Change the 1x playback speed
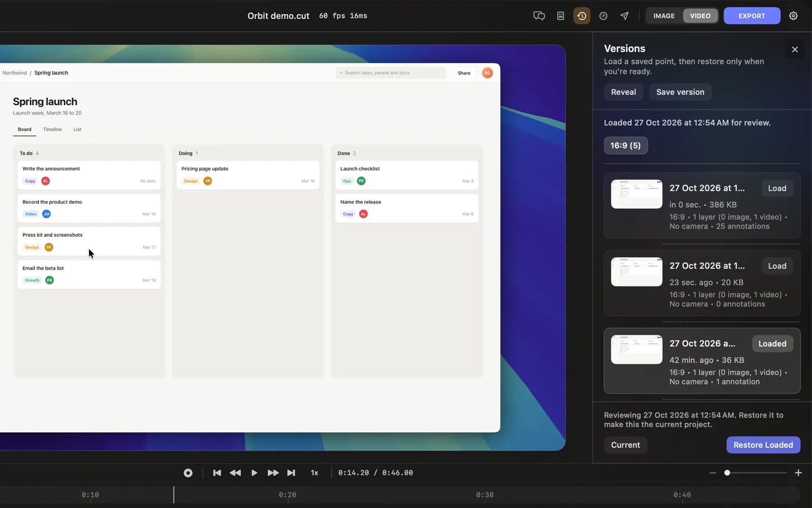 coord(315,473)
